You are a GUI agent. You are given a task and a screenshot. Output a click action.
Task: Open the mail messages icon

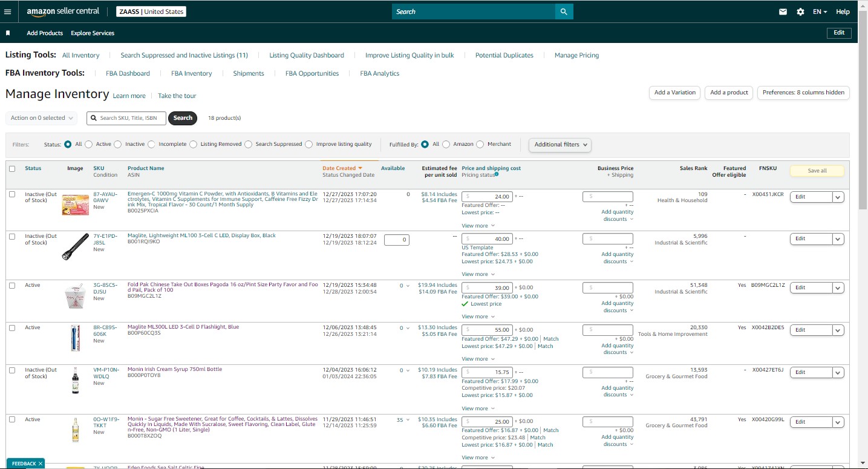tap(783, 11)
